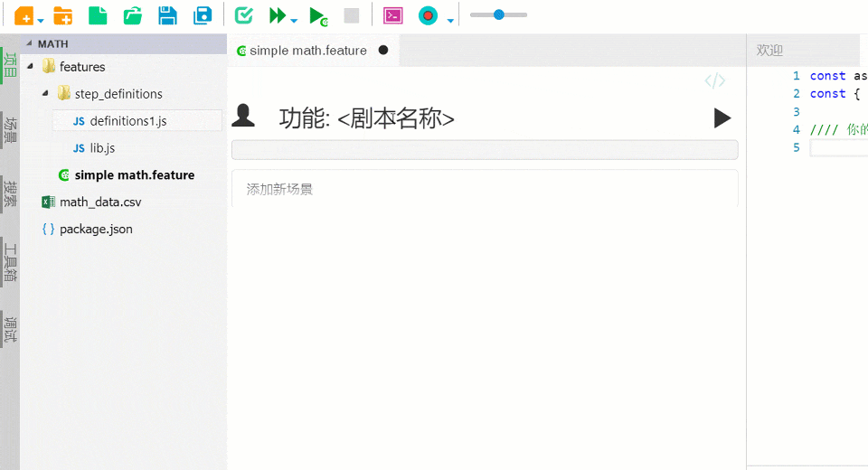Adjust the toolbar speed slider
This screenshot has height=470, width=868.
(x=498, y=15)
